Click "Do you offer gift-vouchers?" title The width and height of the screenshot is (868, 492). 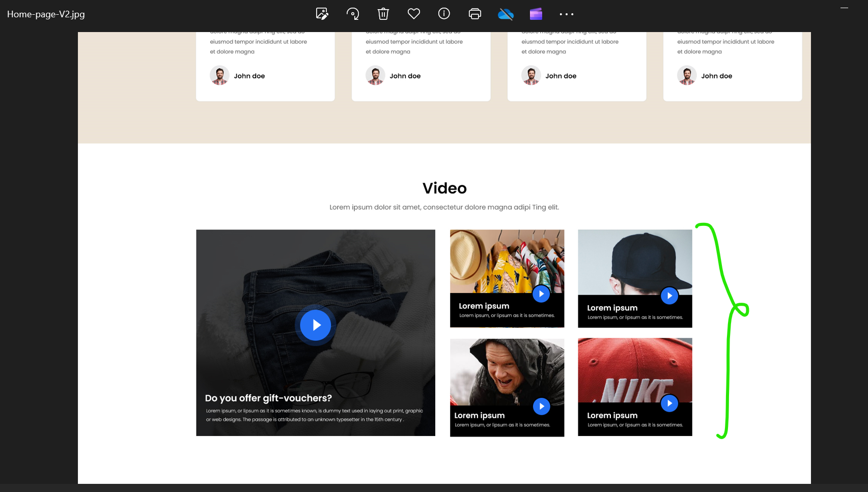[268, 398]
